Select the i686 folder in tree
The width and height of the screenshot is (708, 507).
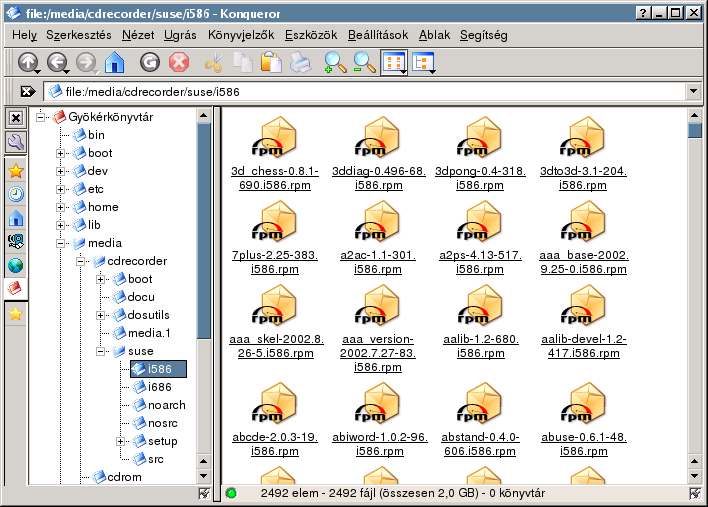[152, 387]
